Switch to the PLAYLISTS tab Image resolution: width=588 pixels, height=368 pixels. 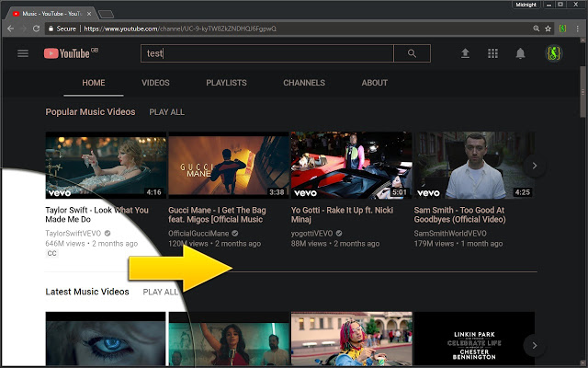[x=226, y=83]
